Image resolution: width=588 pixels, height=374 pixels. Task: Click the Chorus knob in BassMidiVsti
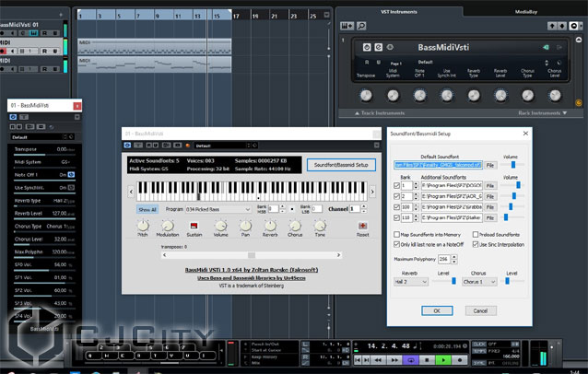[x=295, y=226]
